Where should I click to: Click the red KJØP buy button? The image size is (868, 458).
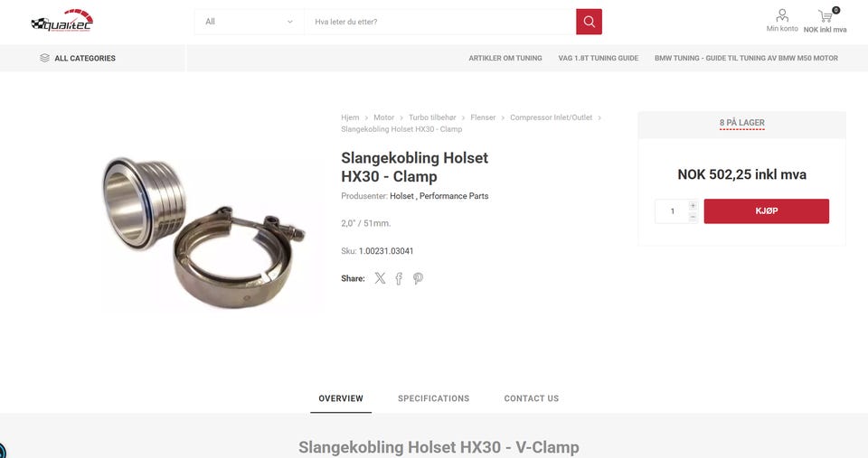point(767,211)
